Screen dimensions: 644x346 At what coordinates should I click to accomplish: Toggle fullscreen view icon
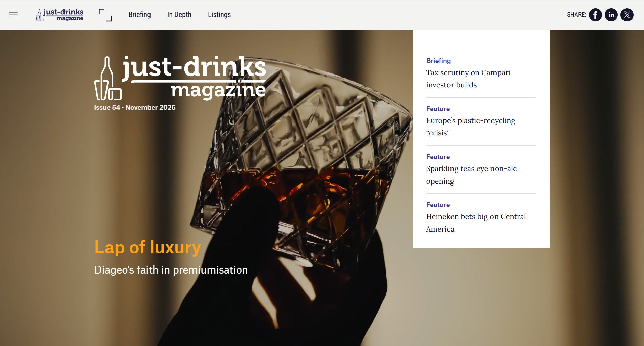click(105, 15)
